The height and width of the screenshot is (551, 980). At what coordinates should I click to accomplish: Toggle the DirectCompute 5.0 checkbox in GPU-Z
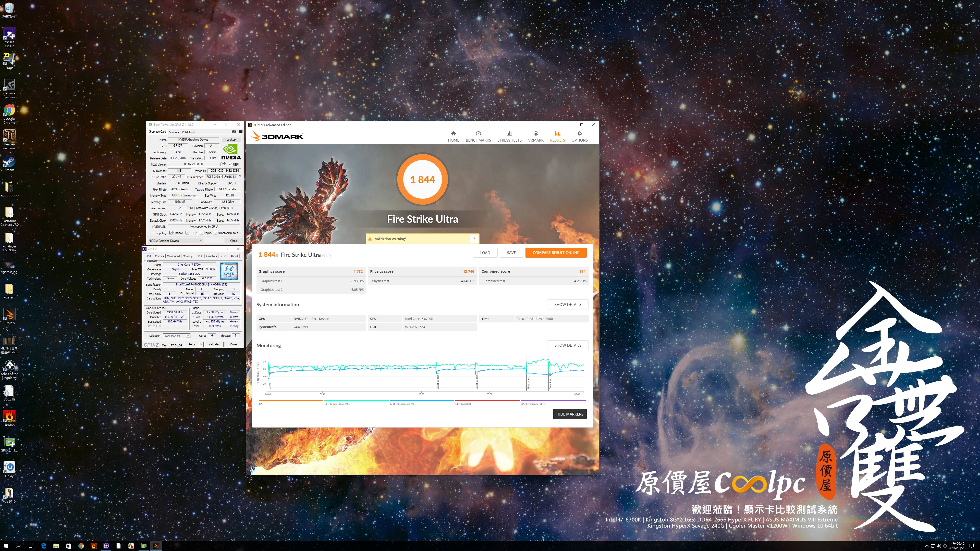click(x=216, y=233)
